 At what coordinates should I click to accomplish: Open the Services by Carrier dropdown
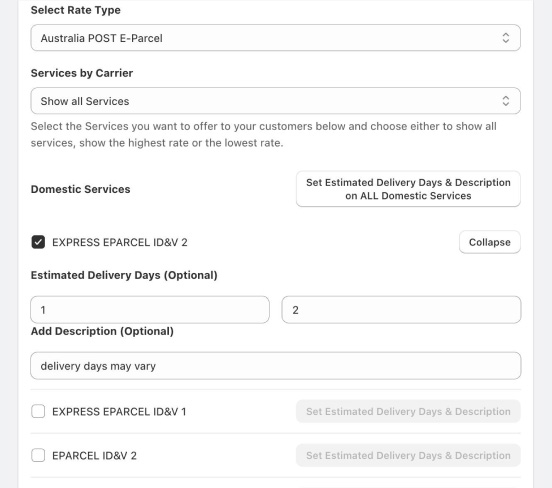(275, 101)
